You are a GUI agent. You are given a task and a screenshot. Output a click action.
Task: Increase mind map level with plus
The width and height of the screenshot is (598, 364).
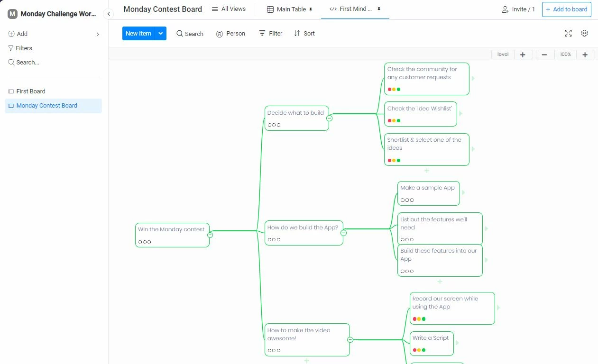(523, 55)
